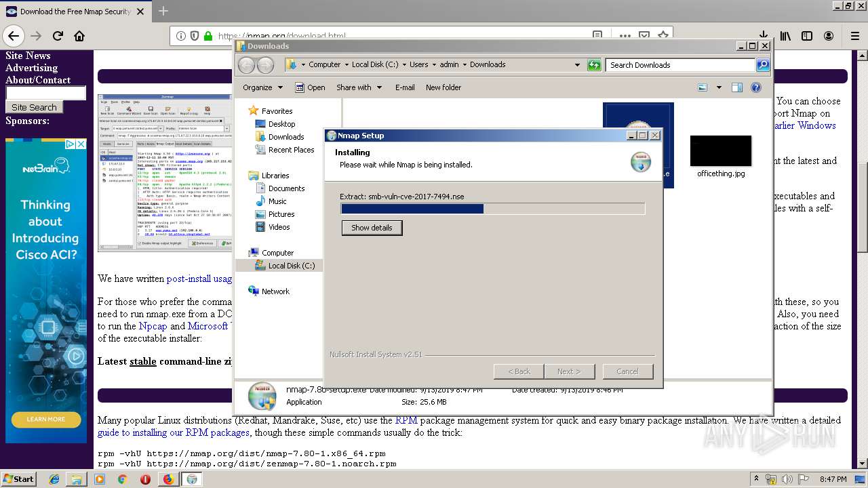This screenshot has height=488, width=868.
Task: Click New folder in Explorer toolbar
Action: click(443, 87)
